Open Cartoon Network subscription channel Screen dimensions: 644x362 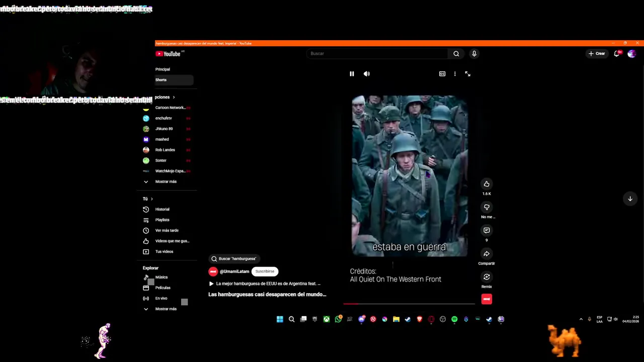click(170, 108)
